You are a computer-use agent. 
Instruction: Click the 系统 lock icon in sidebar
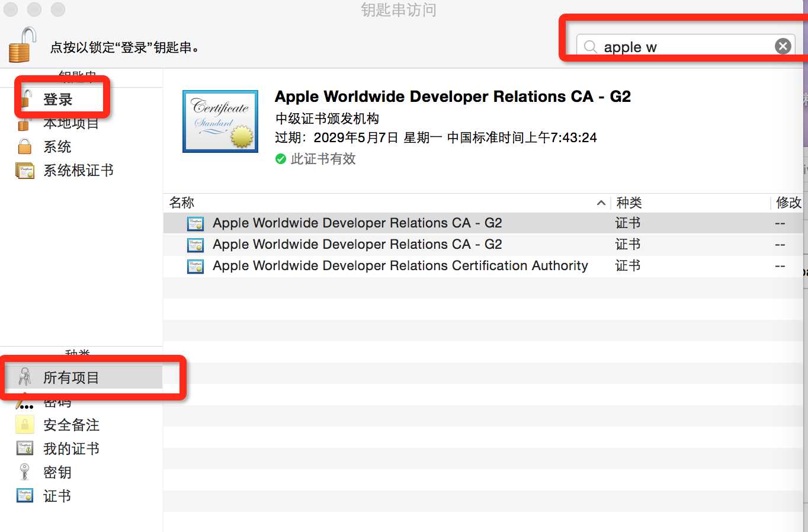pos(25,146)
